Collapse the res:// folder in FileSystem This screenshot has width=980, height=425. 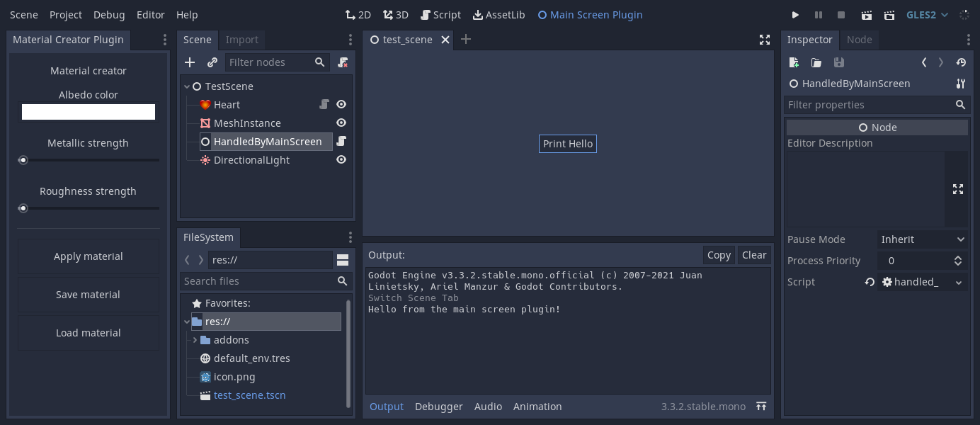[x=186, y=322]
